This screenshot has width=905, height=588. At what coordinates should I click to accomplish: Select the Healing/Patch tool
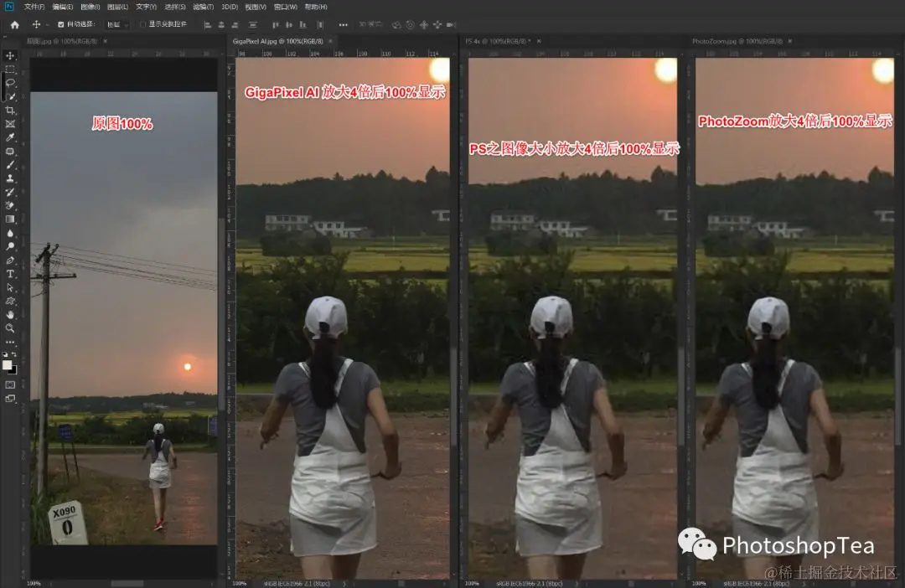[10, 151]
